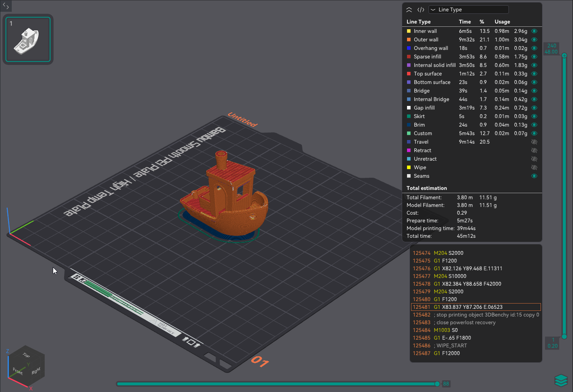Show Retract markers
Screen dimensions: 573x392
[534, 151]
